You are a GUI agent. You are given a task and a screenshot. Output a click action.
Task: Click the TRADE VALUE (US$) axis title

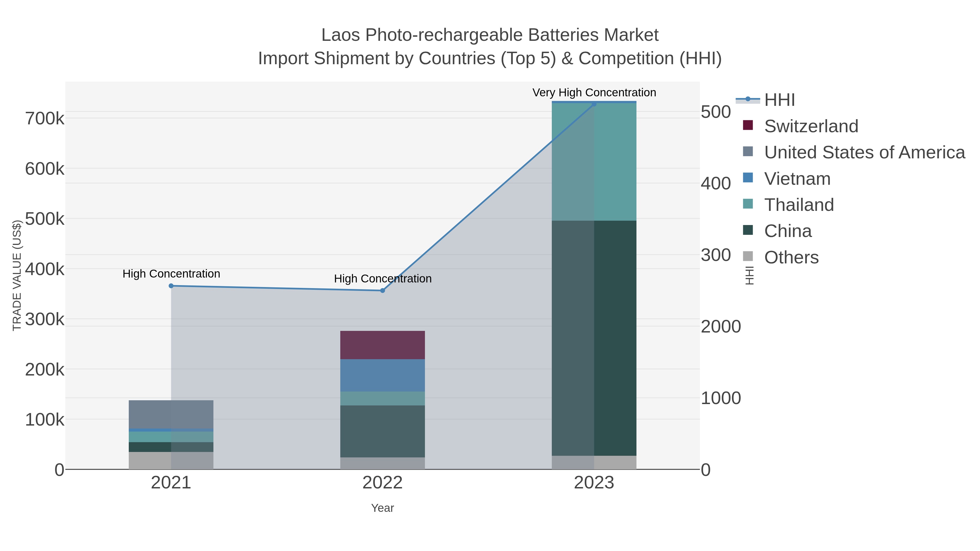click(x=17, y=276)
